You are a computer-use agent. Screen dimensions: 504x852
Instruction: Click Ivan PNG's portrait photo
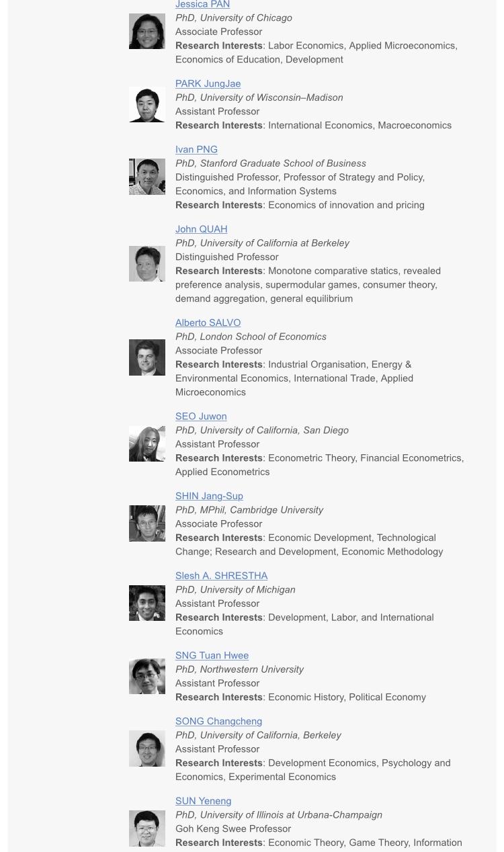[x=147, y=177]
